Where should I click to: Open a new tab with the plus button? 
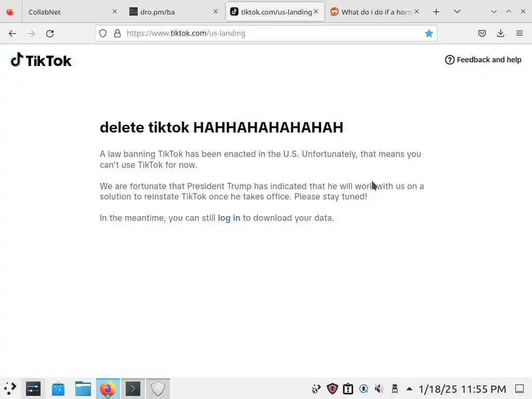436,12
